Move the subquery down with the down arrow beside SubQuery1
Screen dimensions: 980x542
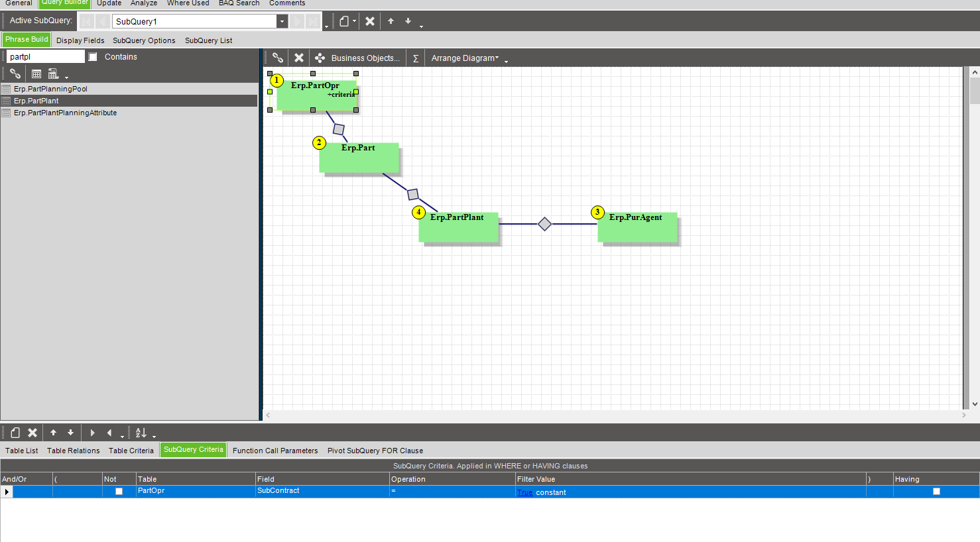[408, 21]
